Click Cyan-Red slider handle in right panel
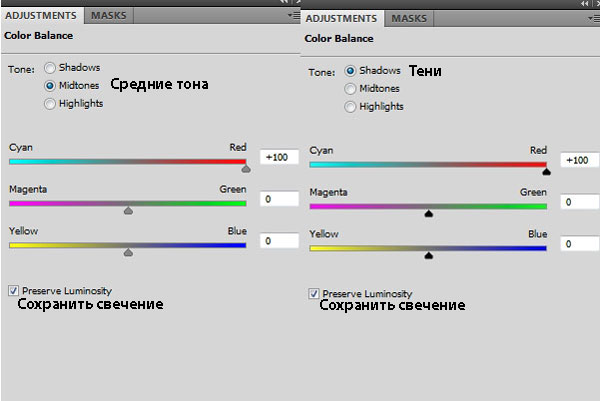 tap(546, 172)
